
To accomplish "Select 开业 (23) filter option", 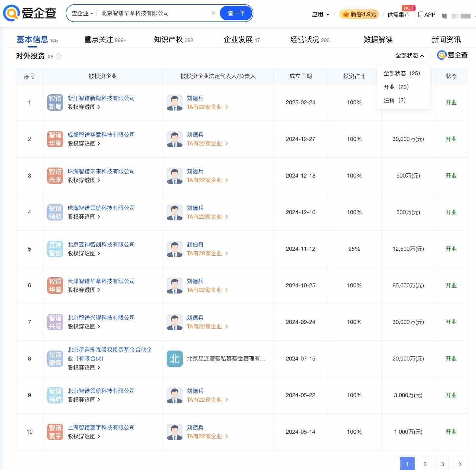I will (396, 87).
